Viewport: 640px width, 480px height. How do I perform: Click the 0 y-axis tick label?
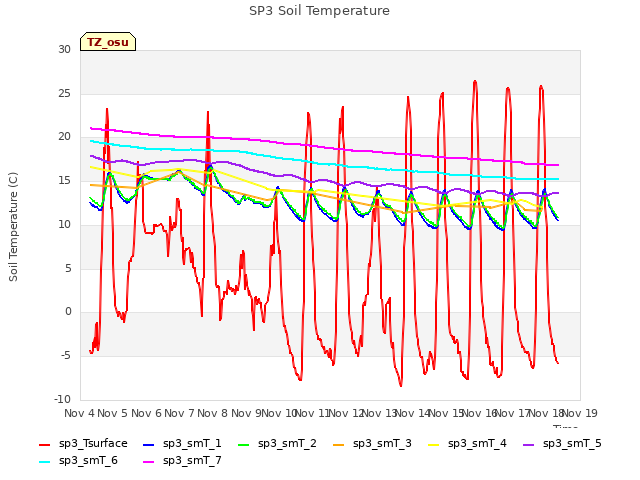(x=68, y=312)
